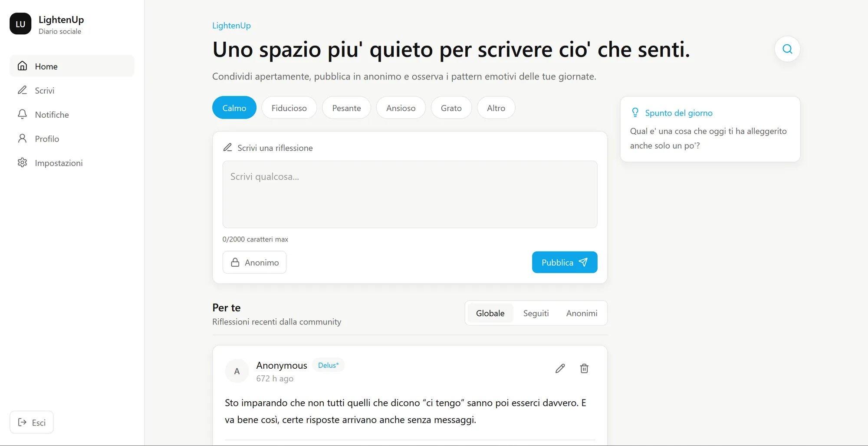Click the edit pencil on Anonymous post

(x=560, y=369)
